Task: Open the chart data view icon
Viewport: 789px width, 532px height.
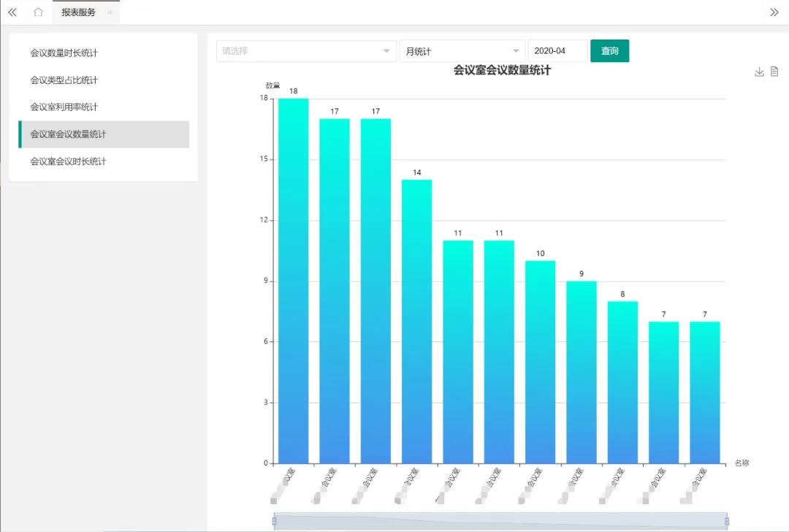Action: coord(774,72)
